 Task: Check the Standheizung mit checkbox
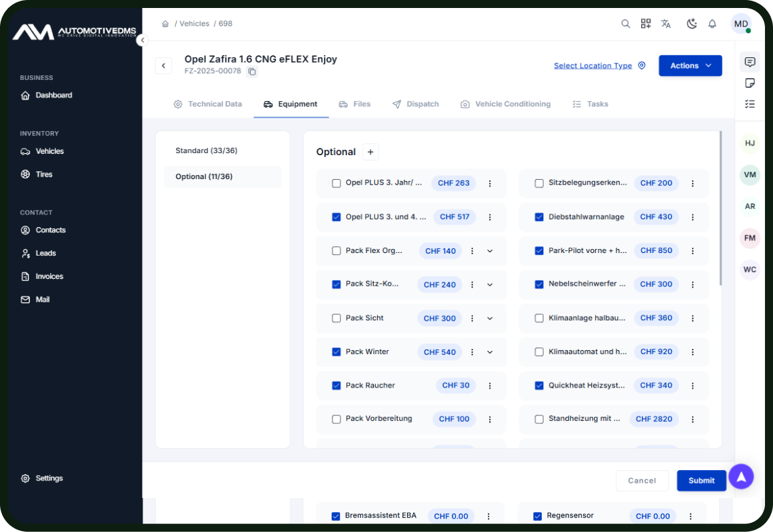click(x=539, y=419)
